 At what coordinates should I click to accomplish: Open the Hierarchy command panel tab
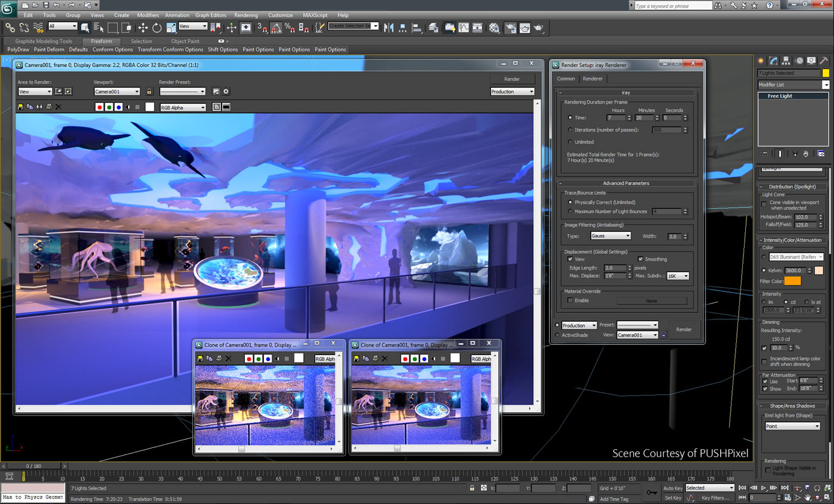coord(786,61)
